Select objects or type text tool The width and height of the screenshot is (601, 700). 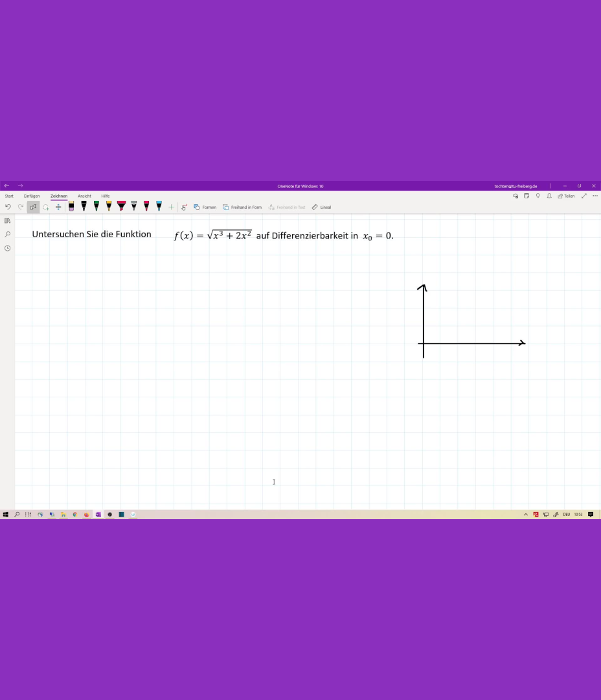(x=33, y=207)
